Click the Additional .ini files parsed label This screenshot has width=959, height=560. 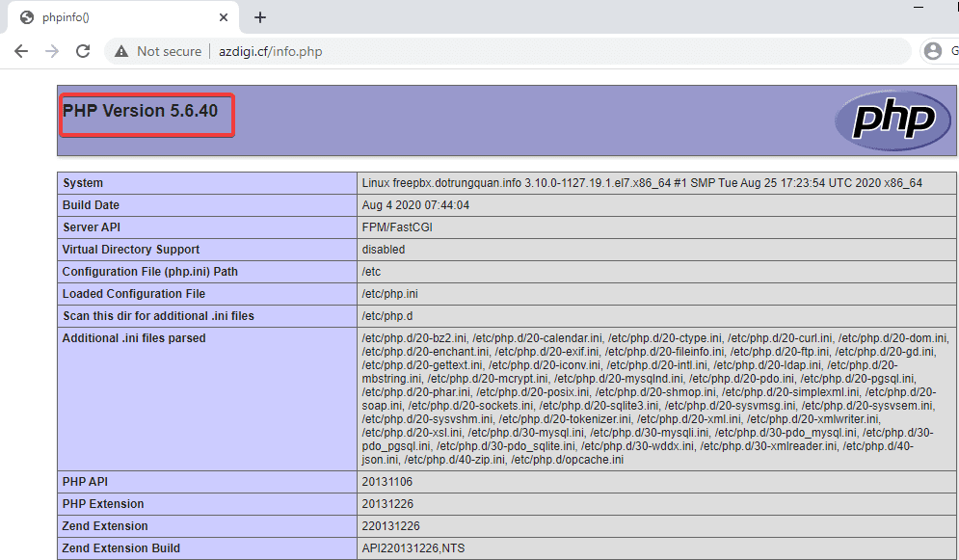pos(134,338)
